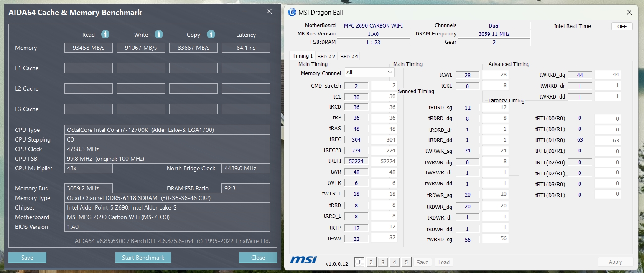Select profile slot 2 button
644x273 pixels.
pos(371,262)
